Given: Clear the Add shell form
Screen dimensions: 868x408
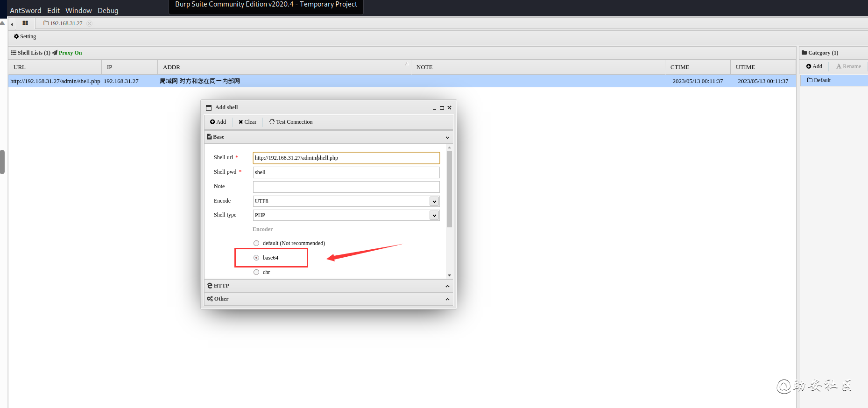Looking at the screenshot, I should pos(247,122).
